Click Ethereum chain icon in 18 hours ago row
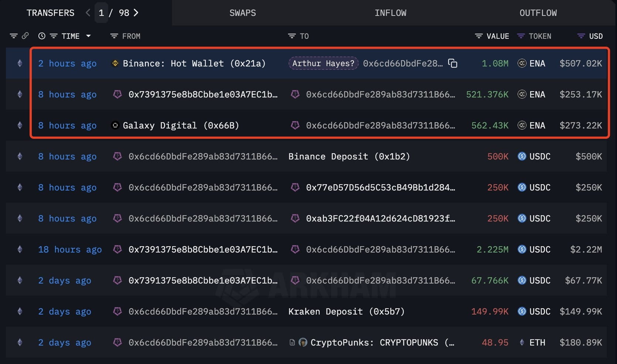617x364 pixels. (x=20, y=250)
